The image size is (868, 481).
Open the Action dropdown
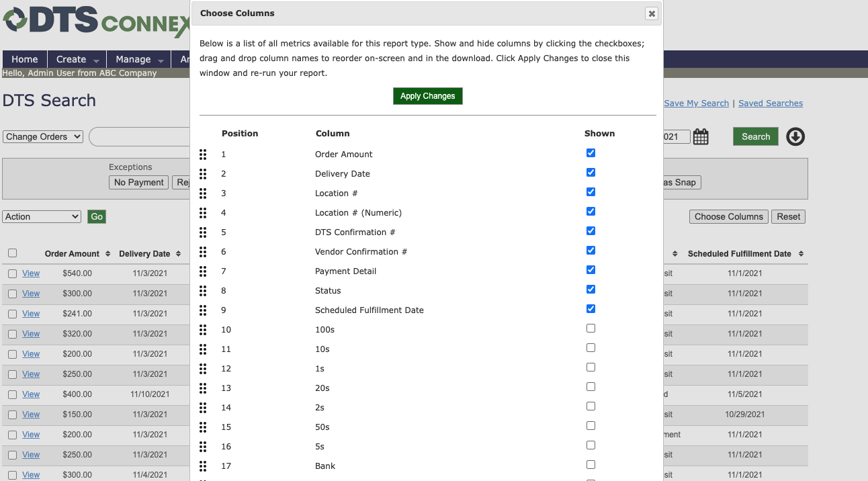(42, 216)
